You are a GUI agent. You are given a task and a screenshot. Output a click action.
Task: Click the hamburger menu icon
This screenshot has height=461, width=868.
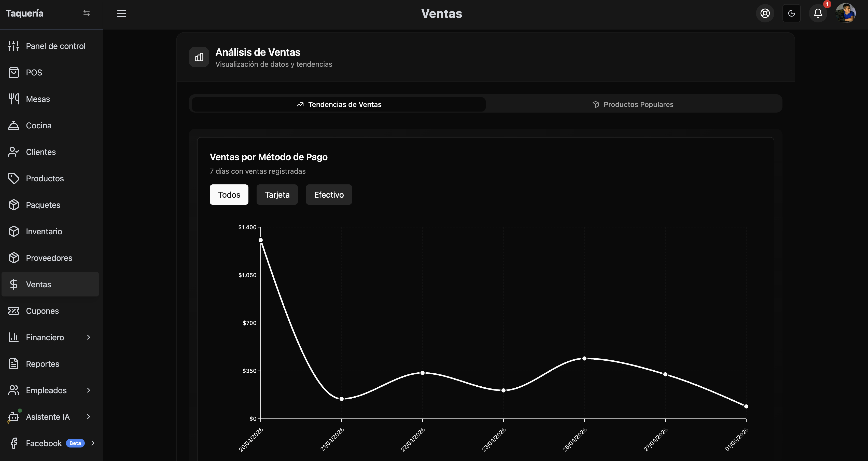[122, 13]
